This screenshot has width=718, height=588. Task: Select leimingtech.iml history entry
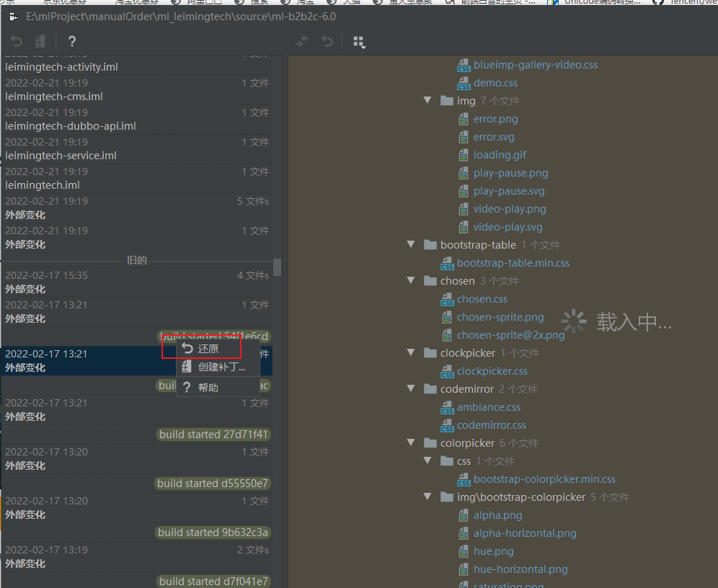pos(137,179)
